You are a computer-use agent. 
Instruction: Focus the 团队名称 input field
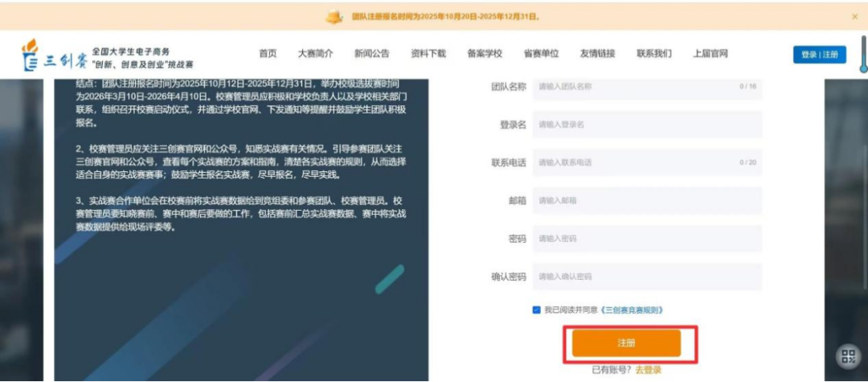tap(635, 87)
